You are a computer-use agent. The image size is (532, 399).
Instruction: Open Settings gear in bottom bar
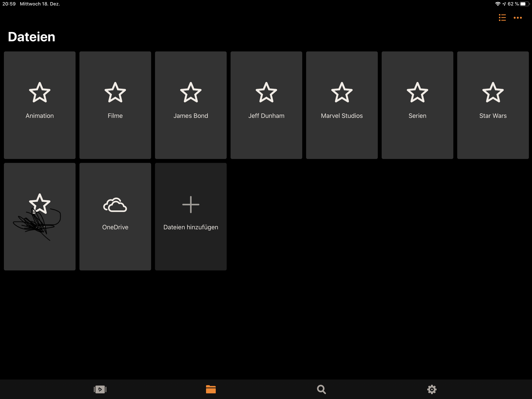432,389
